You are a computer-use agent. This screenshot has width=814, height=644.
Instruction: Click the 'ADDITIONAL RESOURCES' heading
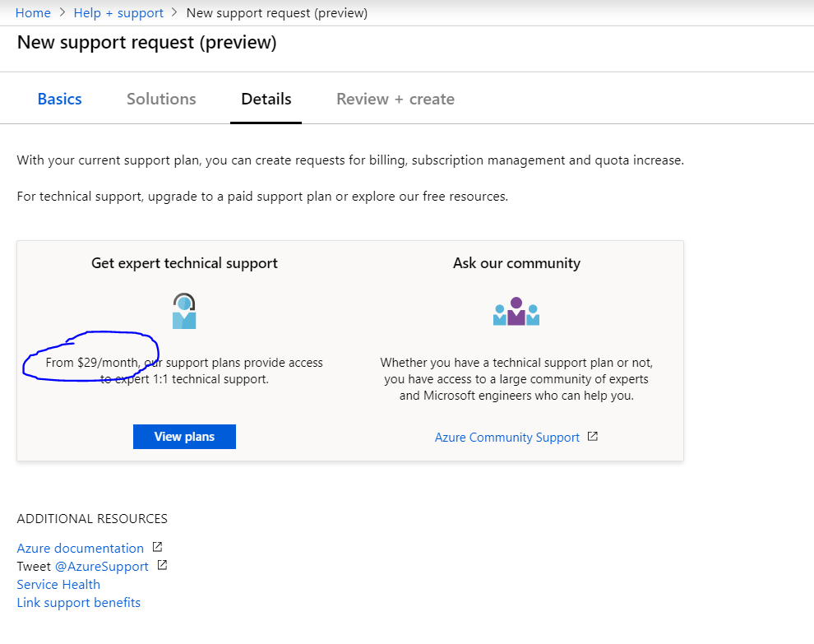pos(92,519)
